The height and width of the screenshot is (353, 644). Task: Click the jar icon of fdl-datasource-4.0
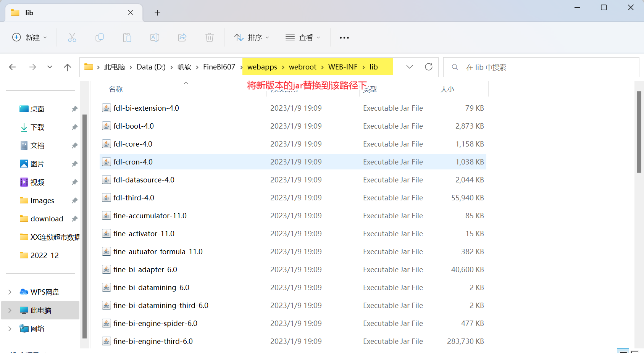pos(107,180)
